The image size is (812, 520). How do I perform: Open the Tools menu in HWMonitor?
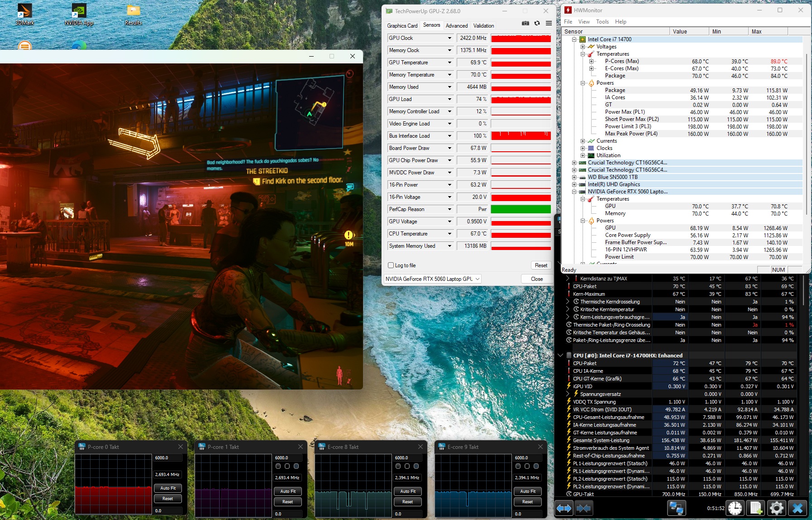602,22
